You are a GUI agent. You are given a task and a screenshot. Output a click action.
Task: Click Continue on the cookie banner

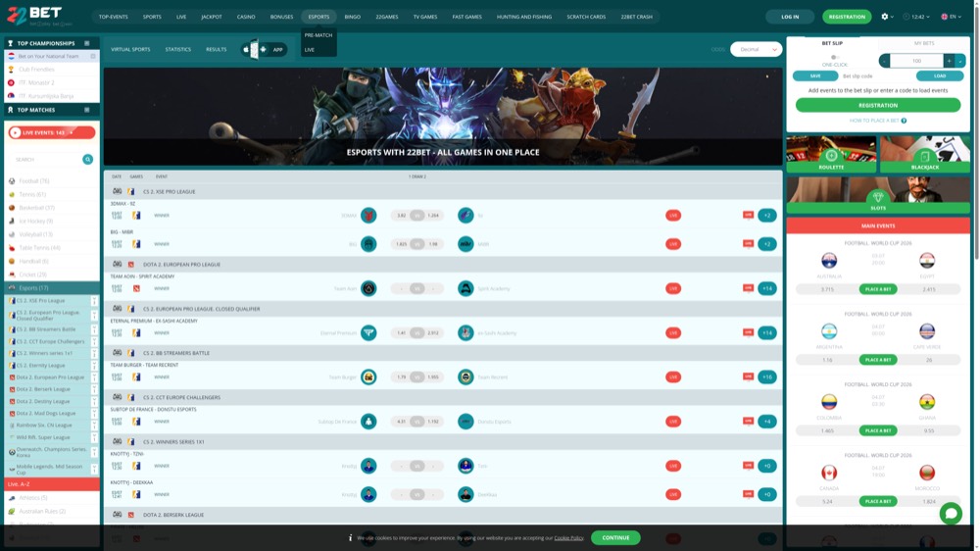tap(615, 538)
